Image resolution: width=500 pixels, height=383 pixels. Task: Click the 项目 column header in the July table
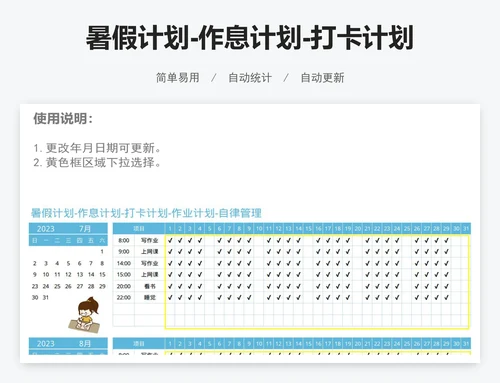click(139, 229)
